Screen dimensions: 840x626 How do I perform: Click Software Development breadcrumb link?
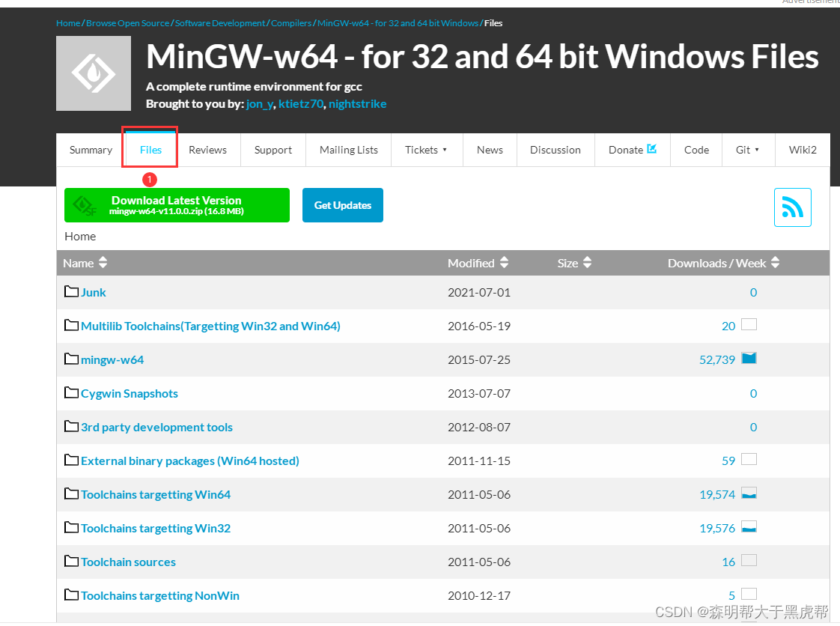coord(220,23)
